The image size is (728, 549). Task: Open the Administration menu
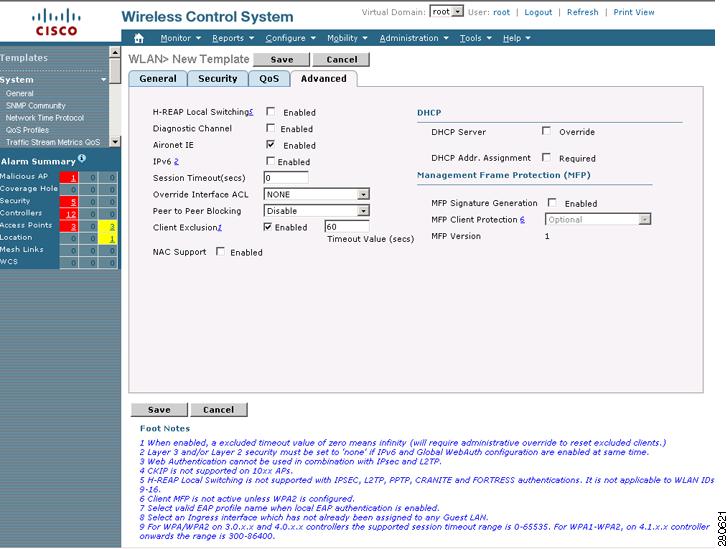click(414, 38)
